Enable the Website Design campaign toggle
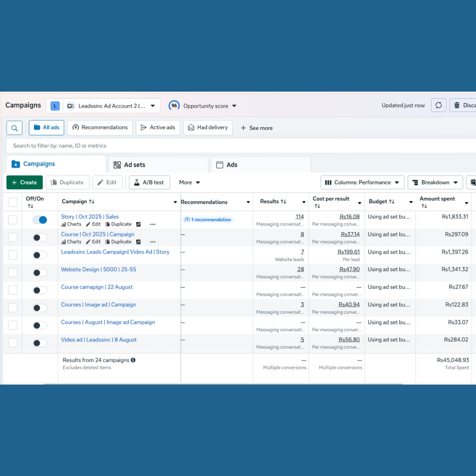The height and width of the screenshot is (476, 476). point(40,273)
